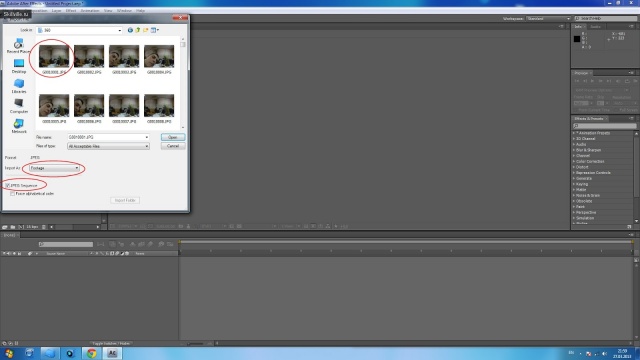The width and height of the screenshot is (640, 360).
Task: Expand the Noise & Grain category
Action: coord(587,196)
